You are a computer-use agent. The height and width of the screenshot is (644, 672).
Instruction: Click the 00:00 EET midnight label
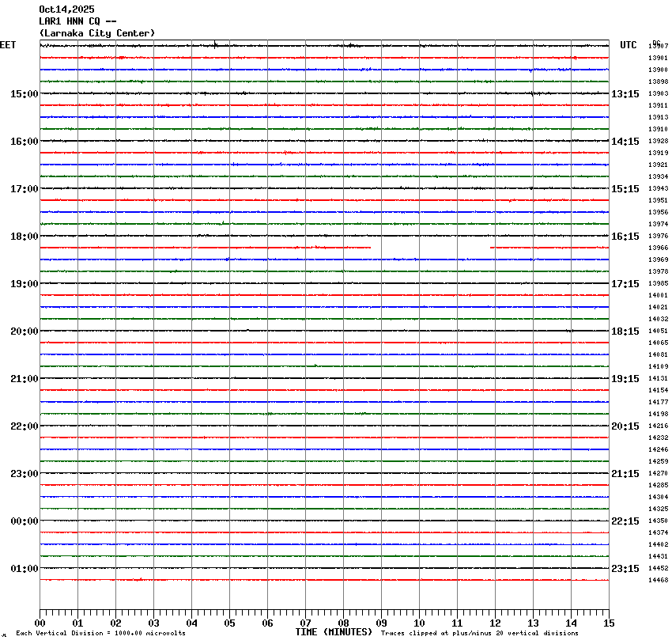click(24, 521)
